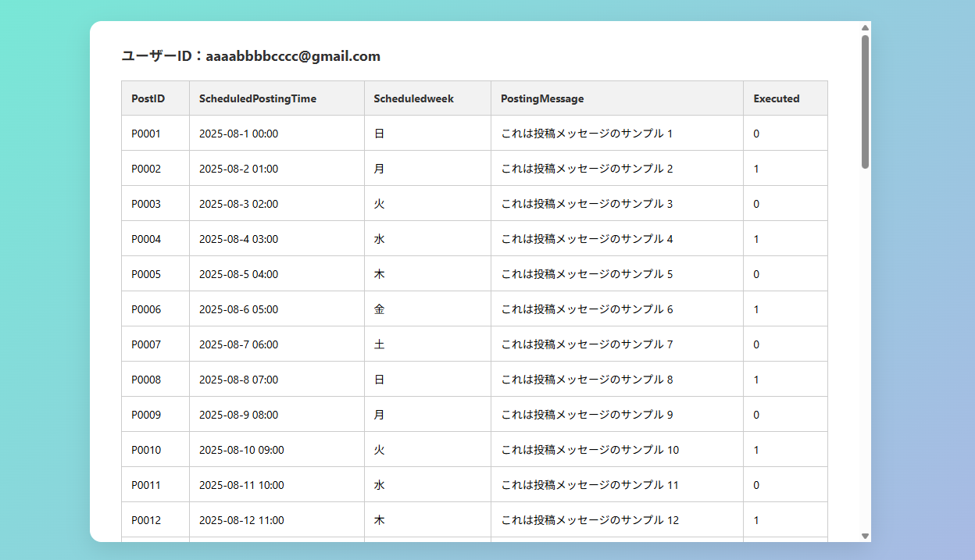Viewport: 975px width, 560px height.
Task: Click time cell 2025-08-8 07:00
Action: click(x=277, y=380)
